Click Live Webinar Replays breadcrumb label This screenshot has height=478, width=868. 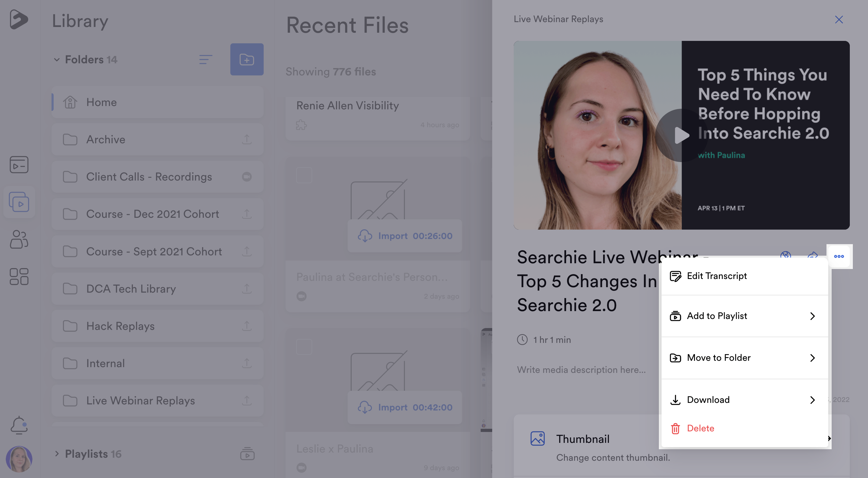pyautogui.click(x=558, y=19)
